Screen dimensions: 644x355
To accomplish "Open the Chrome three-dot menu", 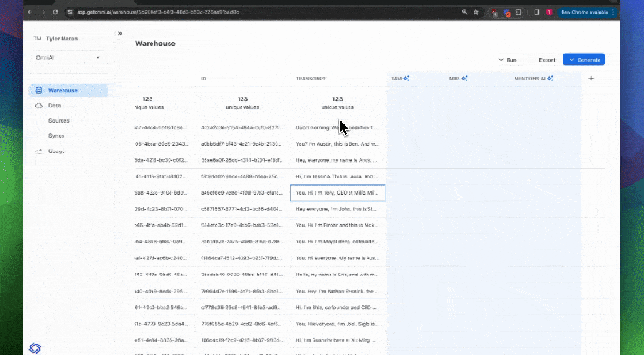I will 613,12.
